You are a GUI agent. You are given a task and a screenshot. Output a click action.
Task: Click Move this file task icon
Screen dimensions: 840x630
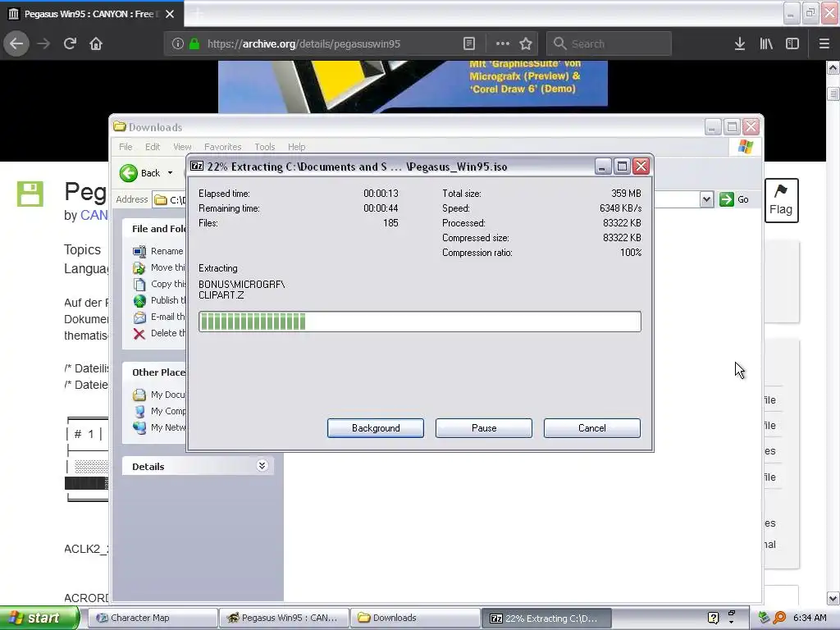pos(139,268)
